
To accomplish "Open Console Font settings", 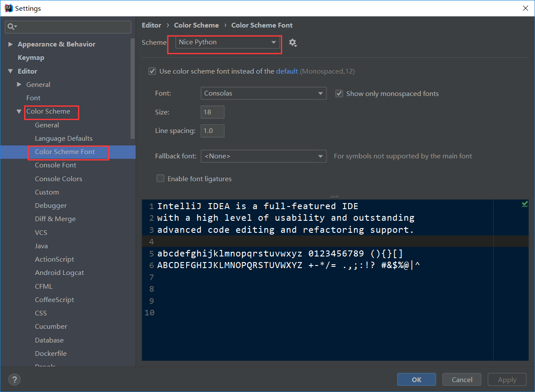I will [x=56, y=165].
